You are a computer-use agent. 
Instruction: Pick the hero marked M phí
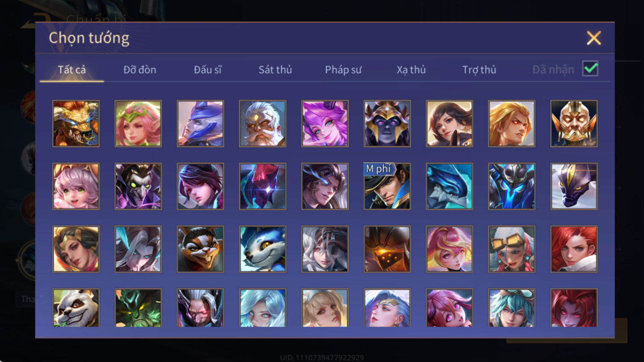coord(387,186)
